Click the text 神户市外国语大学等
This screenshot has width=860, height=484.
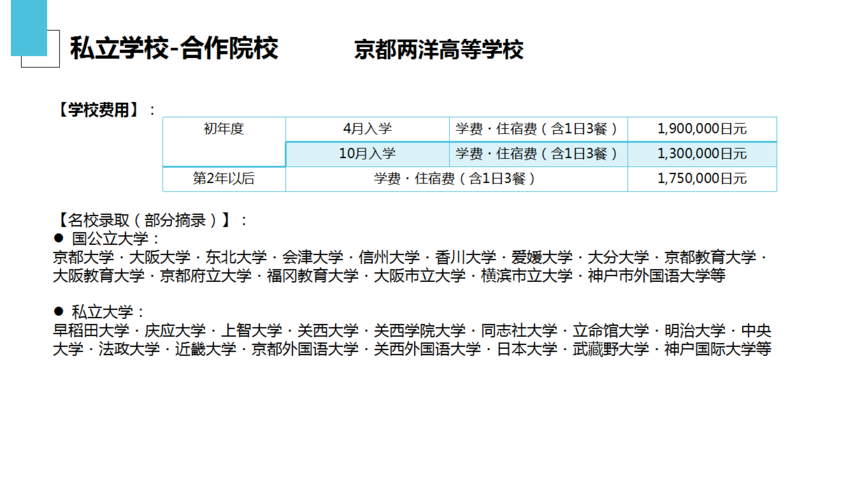tap(657, 275)
